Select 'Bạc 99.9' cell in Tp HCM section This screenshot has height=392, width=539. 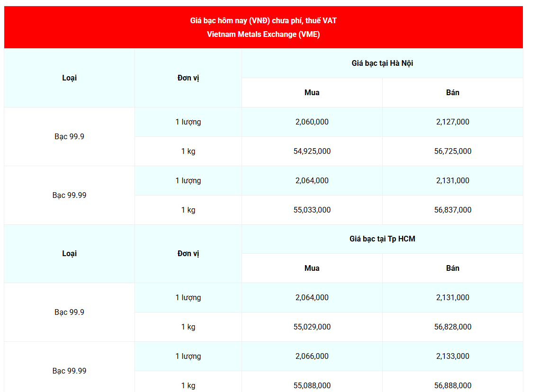click(69, 312)
